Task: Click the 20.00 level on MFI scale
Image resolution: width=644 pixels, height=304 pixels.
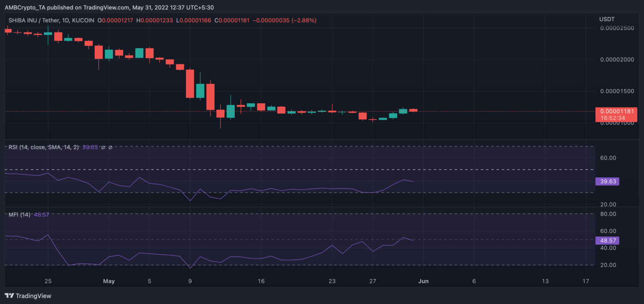Action: click(x=608, y=265)
